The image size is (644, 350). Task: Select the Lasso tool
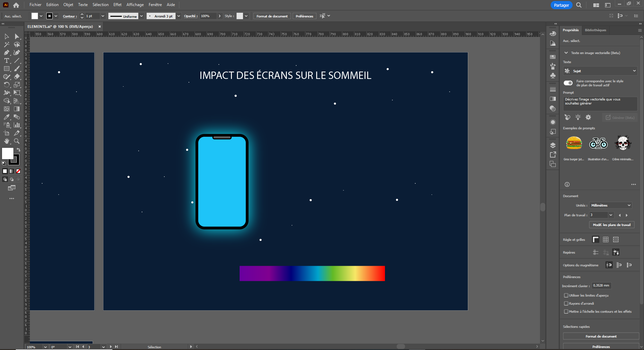pos(17,44)
